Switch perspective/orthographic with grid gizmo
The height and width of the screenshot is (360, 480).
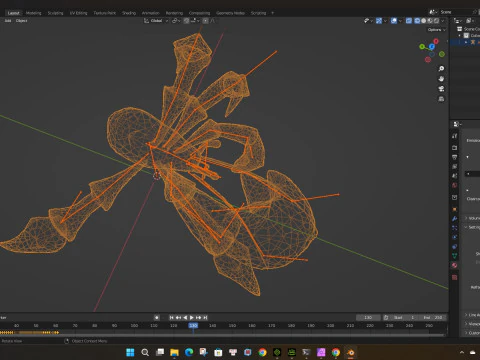click(x=441, y=99)
